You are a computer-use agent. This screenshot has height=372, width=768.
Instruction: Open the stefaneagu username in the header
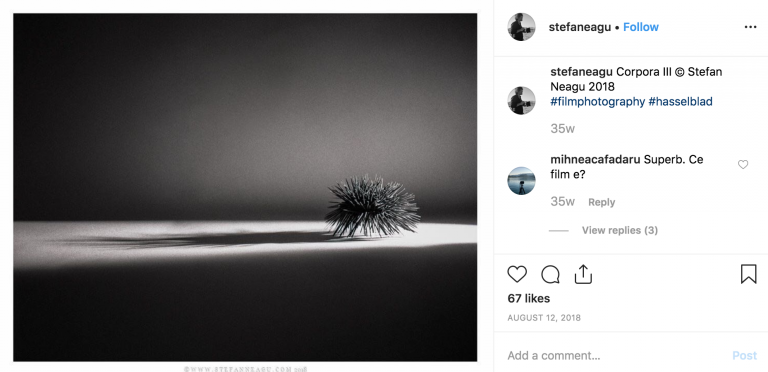point(580,27)
